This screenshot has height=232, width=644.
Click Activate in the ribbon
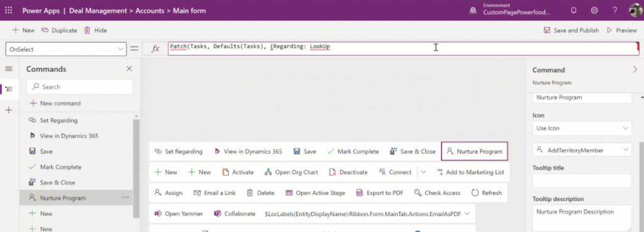(x=238, y=172)
